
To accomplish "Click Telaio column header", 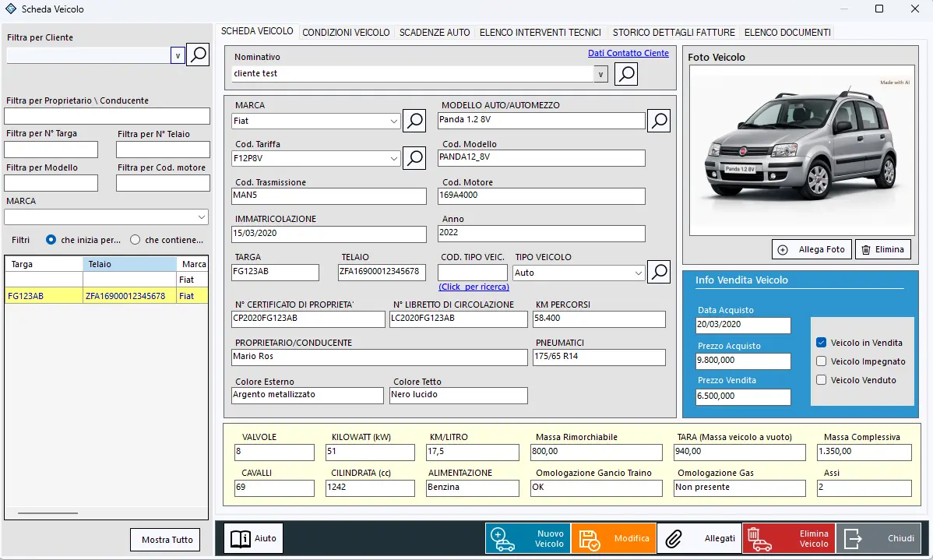I will pyautogui.click(x=130, y=264).
